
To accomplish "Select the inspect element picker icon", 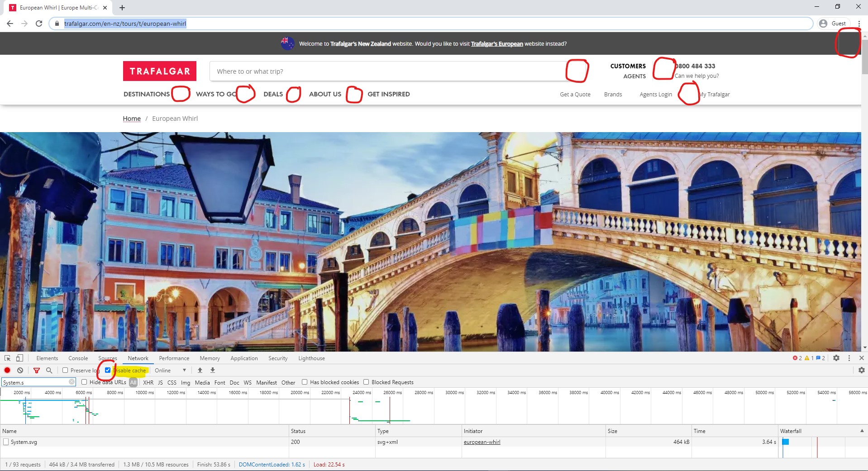I will pyautogui.click(x=7, y=358).
